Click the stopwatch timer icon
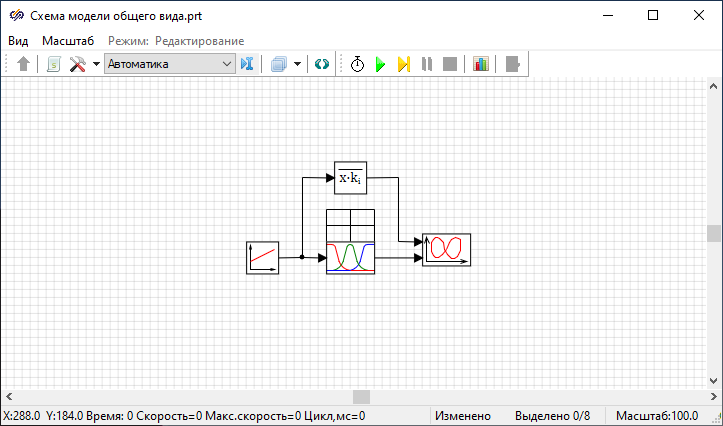 pos(357,64)
